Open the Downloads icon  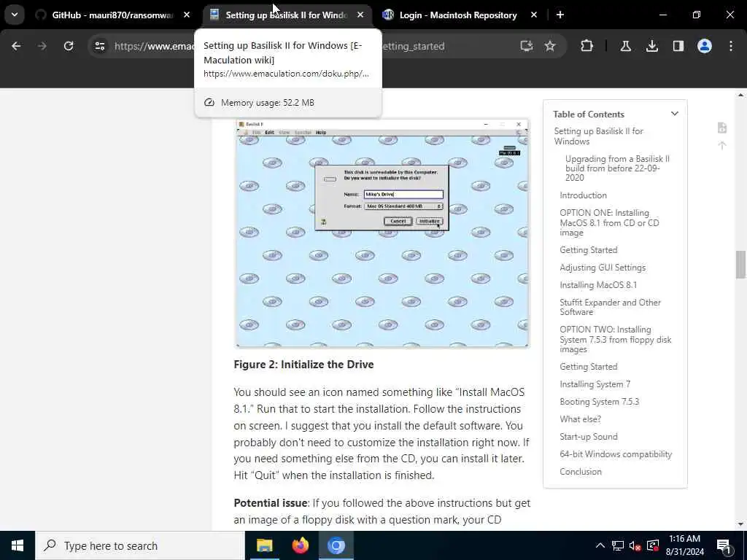coord(651,46)
